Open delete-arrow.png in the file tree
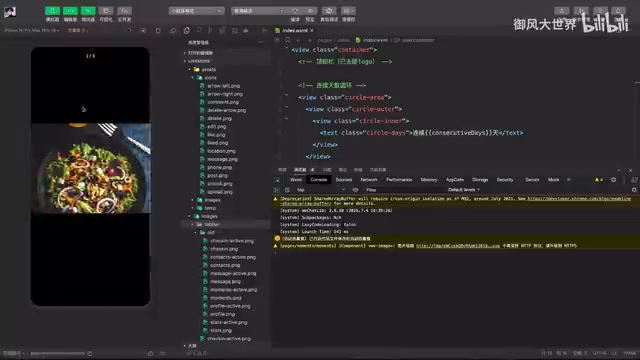The image size is (640, 360). (227, 110)
